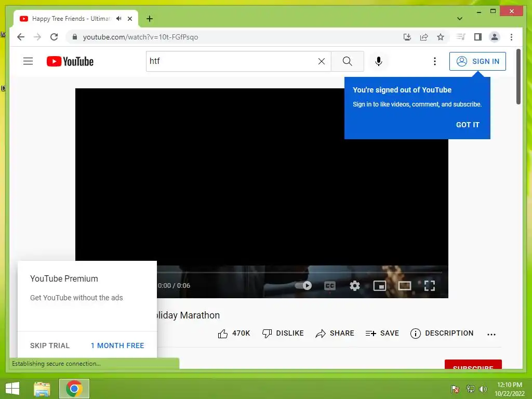Search with voice microphone icon
Viewport: 532px width, 399px height.
click(x=379, y=61)
